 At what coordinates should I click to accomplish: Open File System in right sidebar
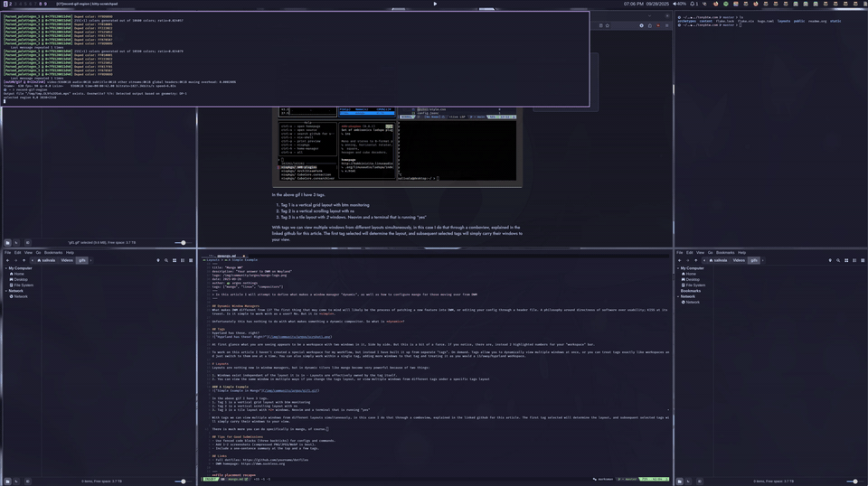694,285
